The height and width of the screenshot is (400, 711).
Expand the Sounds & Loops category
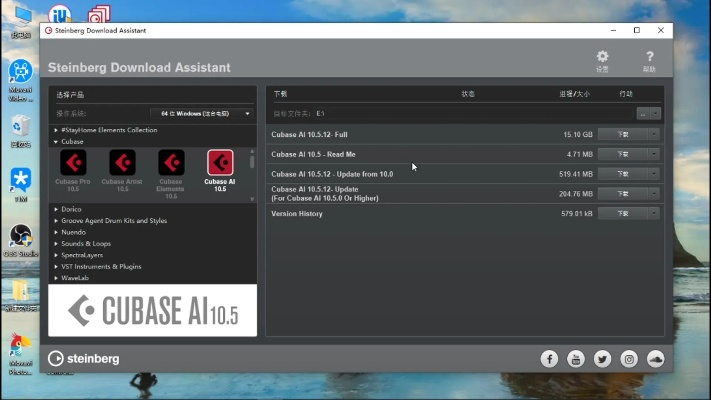tap(56, 244)
